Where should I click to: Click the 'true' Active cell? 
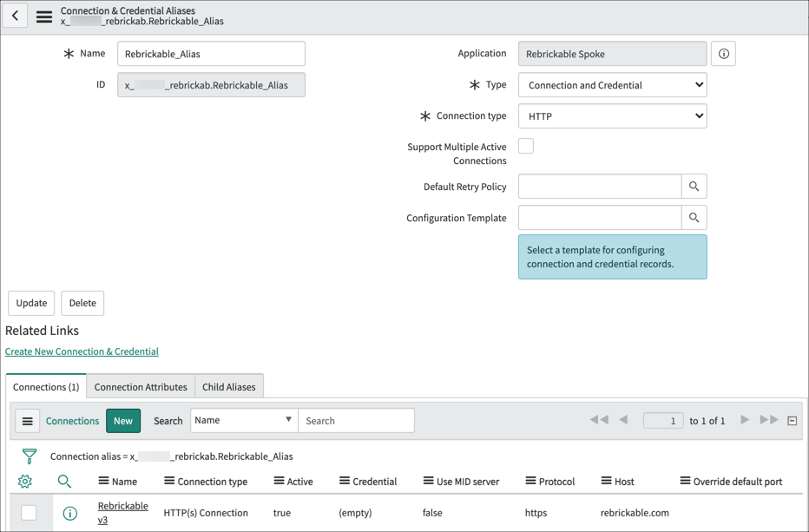point(282,513)
